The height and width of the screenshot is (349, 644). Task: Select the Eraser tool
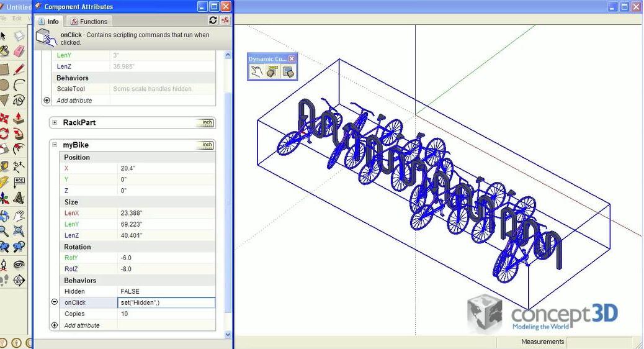click(19, 52)
